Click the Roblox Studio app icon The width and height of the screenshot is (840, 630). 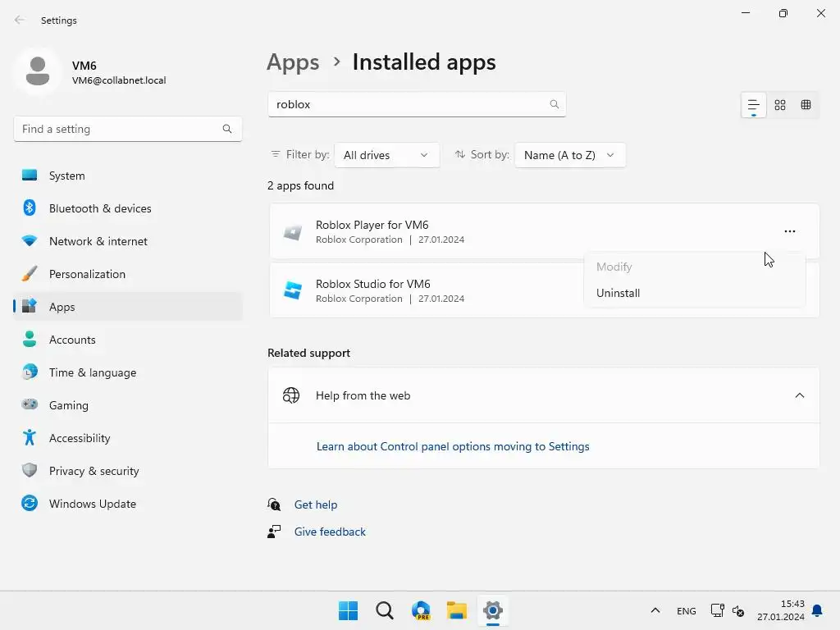point(293,290)
